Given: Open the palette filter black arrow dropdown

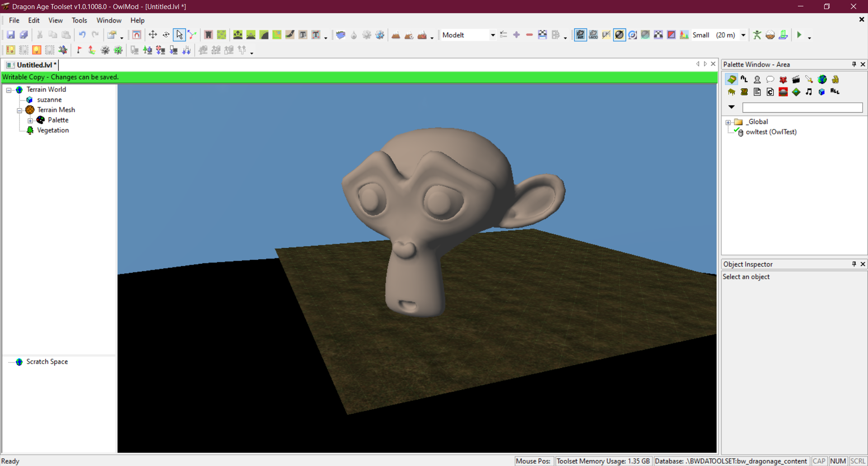Looking at the screenshot, I should pyautogui.click(x=731, y=107).
